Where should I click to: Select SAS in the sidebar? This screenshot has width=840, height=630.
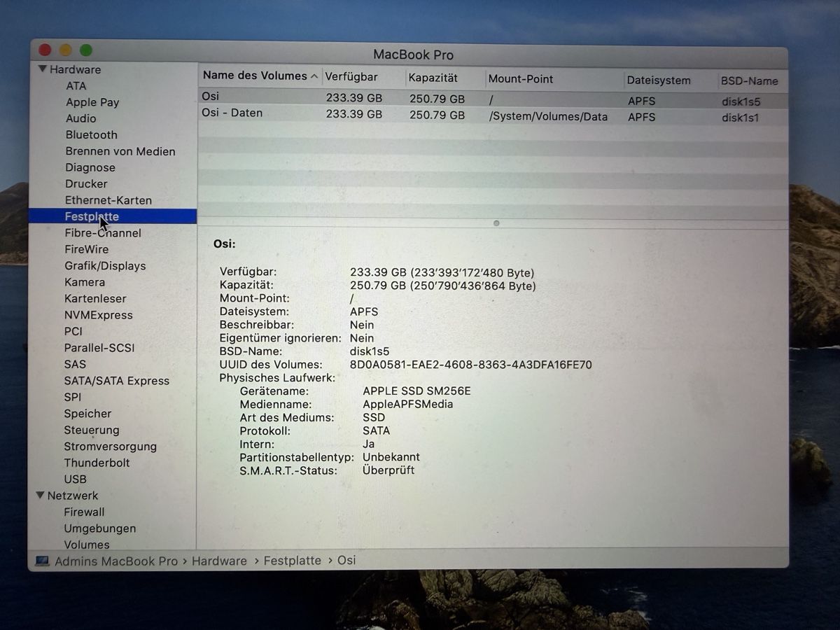coord(75,364)
